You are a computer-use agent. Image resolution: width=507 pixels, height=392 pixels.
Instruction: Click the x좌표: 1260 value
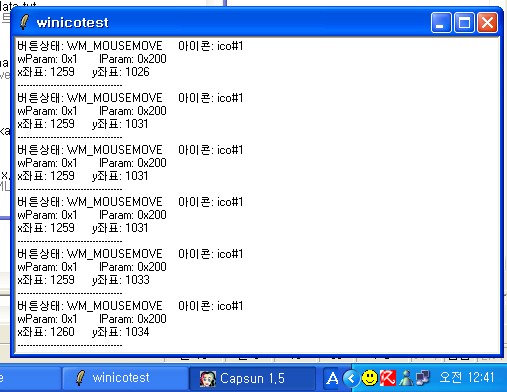46,332
